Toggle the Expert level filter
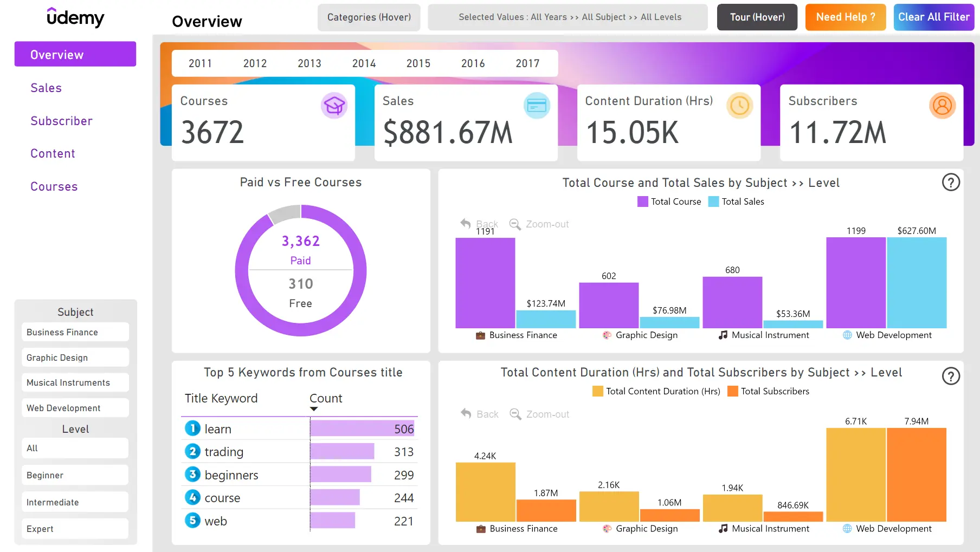This screenshot has height=552, width=980. click(x=75, y=529)
